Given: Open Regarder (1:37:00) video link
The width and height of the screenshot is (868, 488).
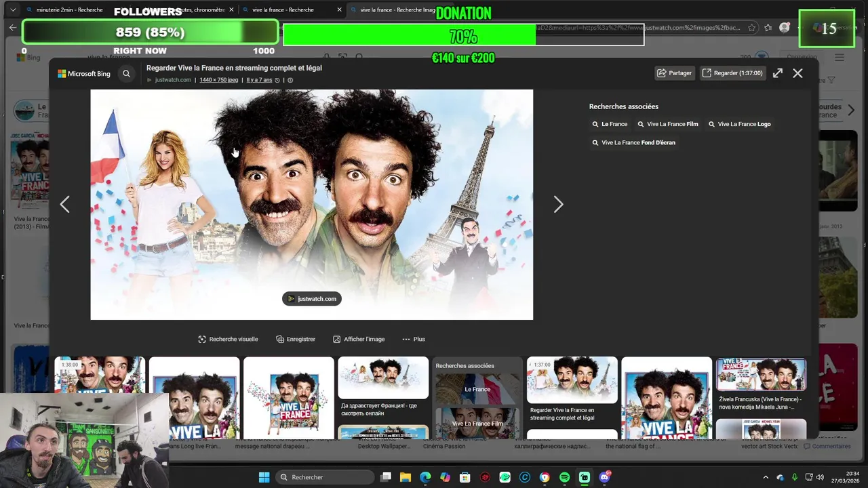Looking at the screenshot, I should click(732, 73).
